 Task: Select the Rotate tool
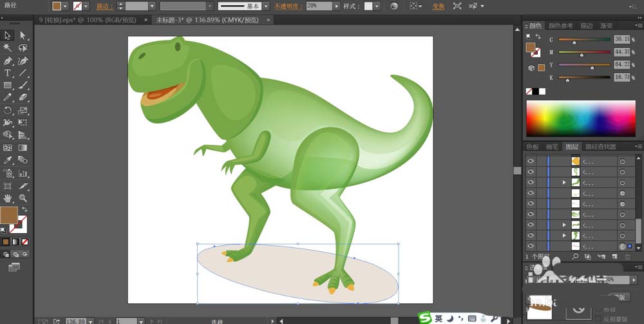8,110
